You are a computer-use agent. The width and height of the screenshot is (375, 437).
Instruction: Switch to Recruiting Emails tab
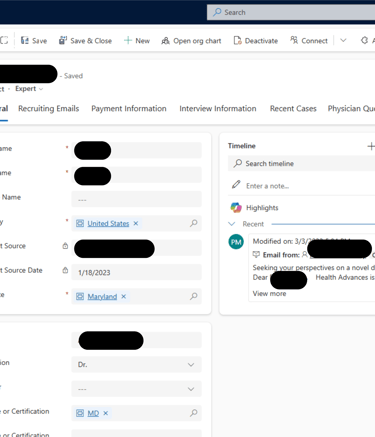[49, 109]
